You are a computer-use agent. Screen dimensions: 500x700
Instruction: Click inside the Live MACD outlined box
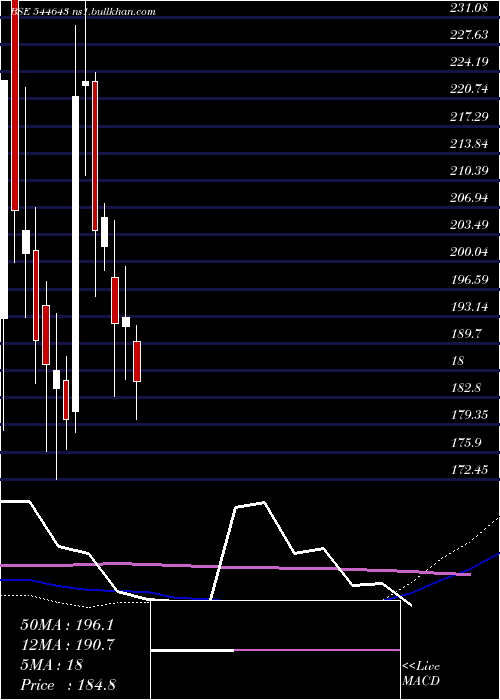[x=275, y=650]
